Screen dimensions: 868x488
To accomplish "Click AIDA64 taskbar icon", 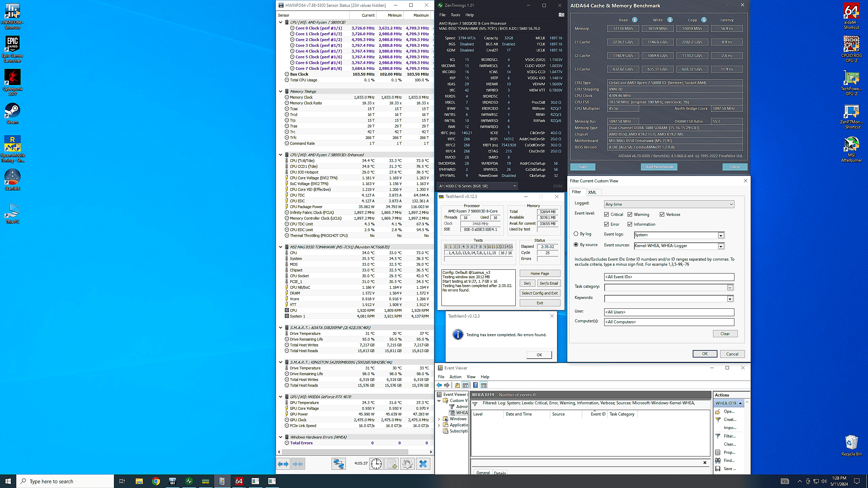I will [x=239, y=481].
